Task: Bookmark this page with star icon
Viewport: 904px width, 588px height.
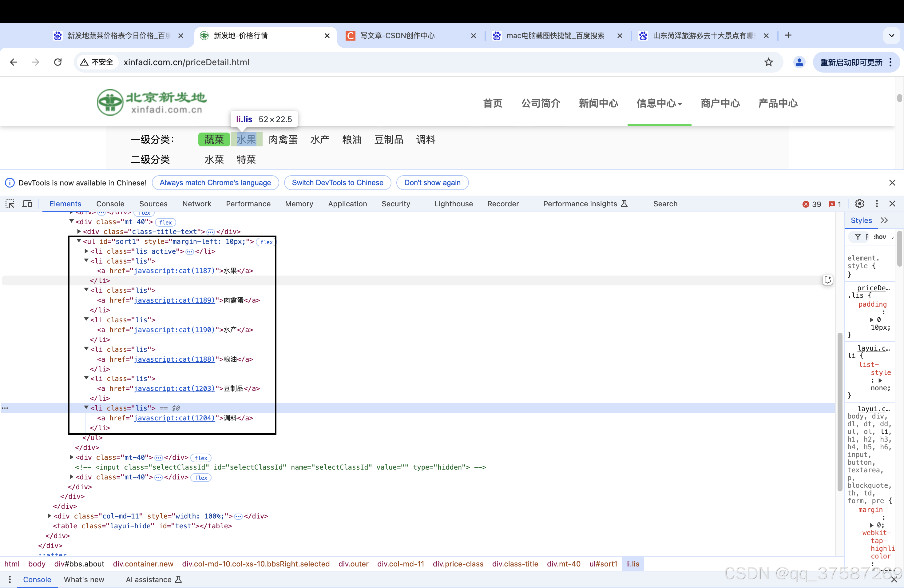Action: (768, 62)
